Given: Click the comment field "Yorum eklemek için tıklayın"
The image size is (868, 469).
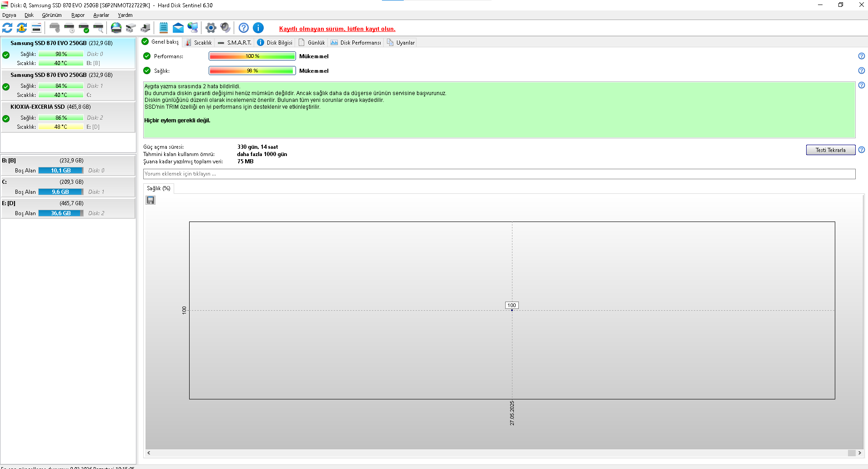Looking at the screenshot, I should click(499, 174).
